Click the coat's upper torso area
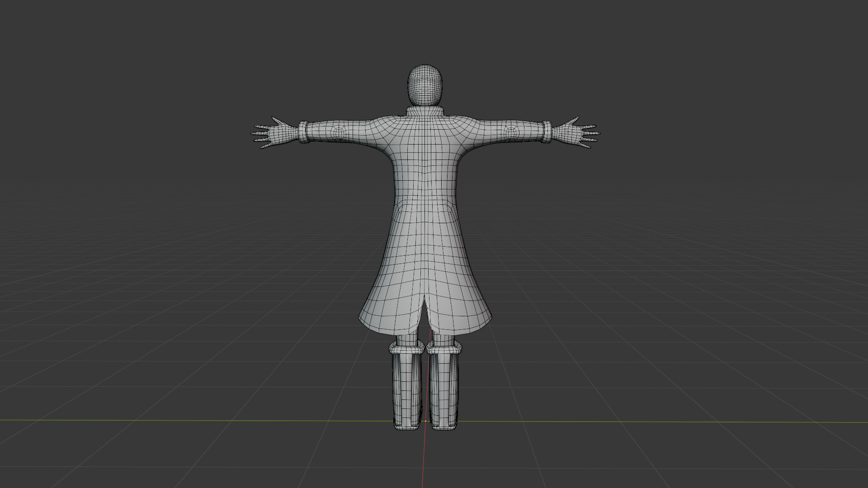The height and width of the screenshot is (488, 868). [425, 154]
